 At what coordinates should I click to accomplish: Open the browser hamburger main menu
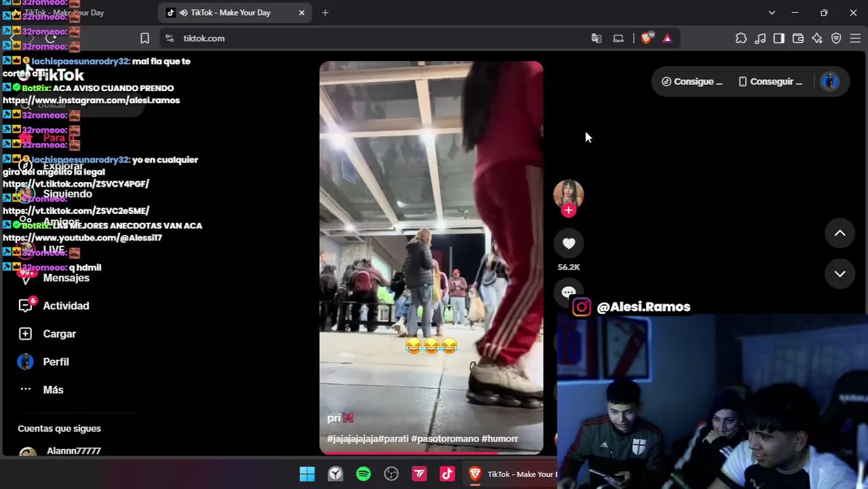pyautogui.click(x=855, y=39)
